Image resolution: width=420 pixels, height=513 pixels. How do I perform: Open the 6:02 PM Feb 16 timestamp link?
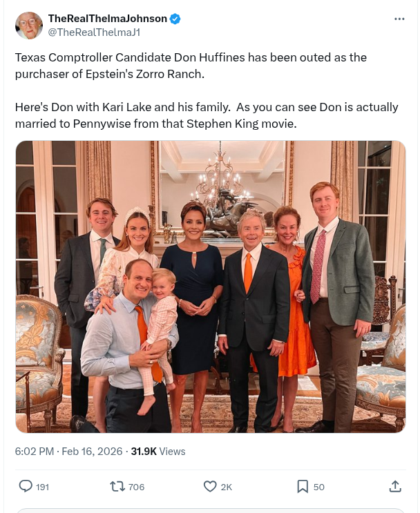[x=68, y=451]
